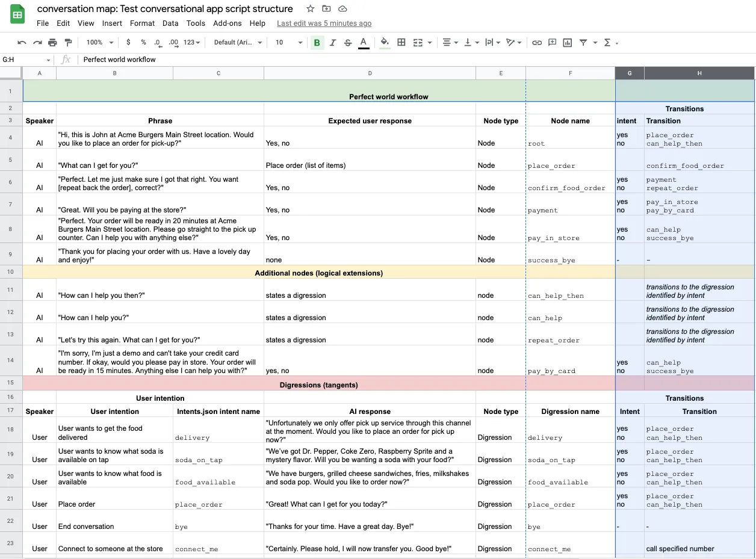Format as currency with dollar icon
The width and height of the screenshot is (756, 559).
point(128,43)
